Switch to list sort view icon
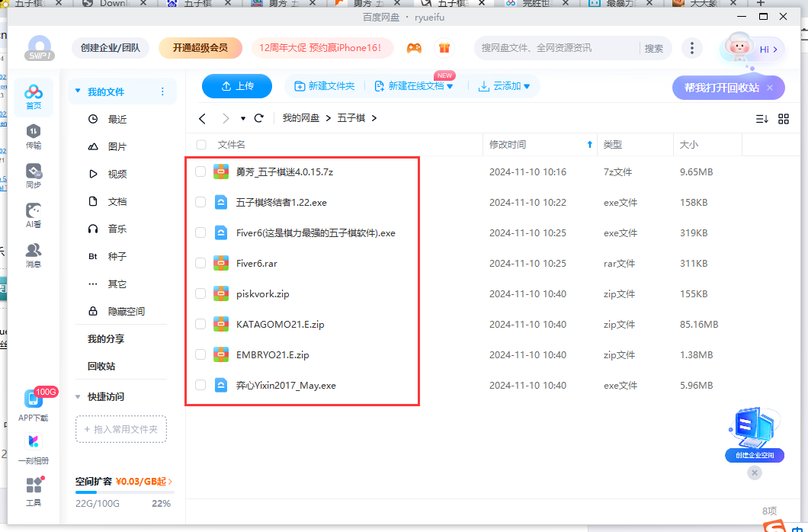 tap(762, 119)
